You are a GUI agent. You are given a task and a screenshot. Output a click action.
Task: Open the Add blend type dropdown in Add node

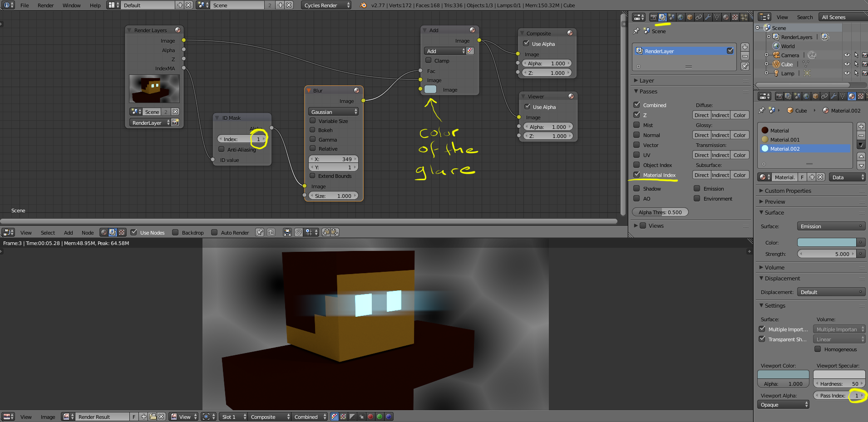tap(445, 51)
